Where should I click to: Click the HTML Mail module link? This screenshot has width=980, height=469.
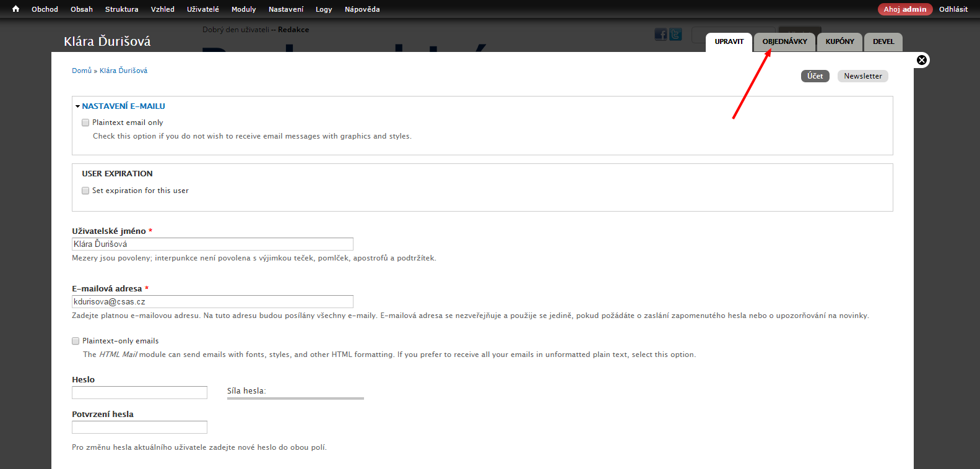pyautogui.click(x=118, y=355)
